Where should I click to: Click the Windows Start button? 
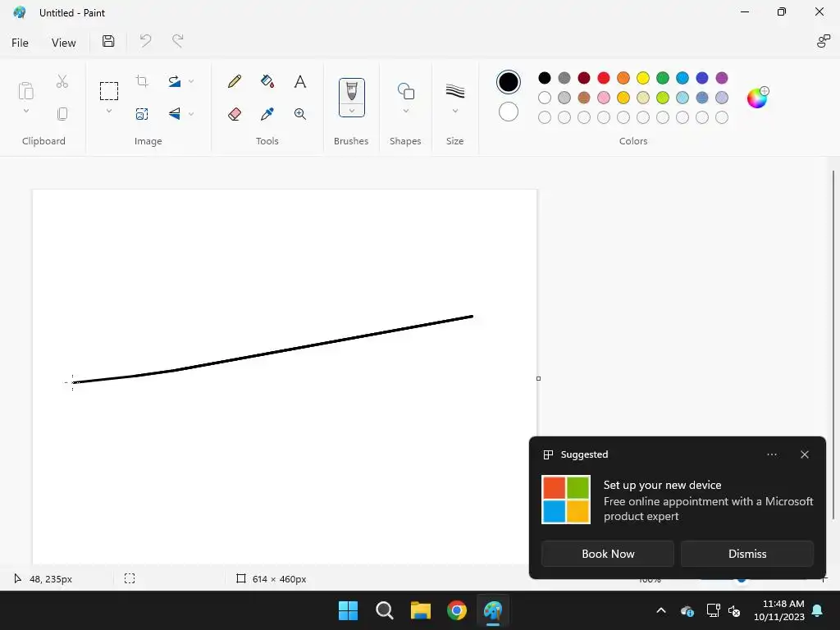pos(348,610)
